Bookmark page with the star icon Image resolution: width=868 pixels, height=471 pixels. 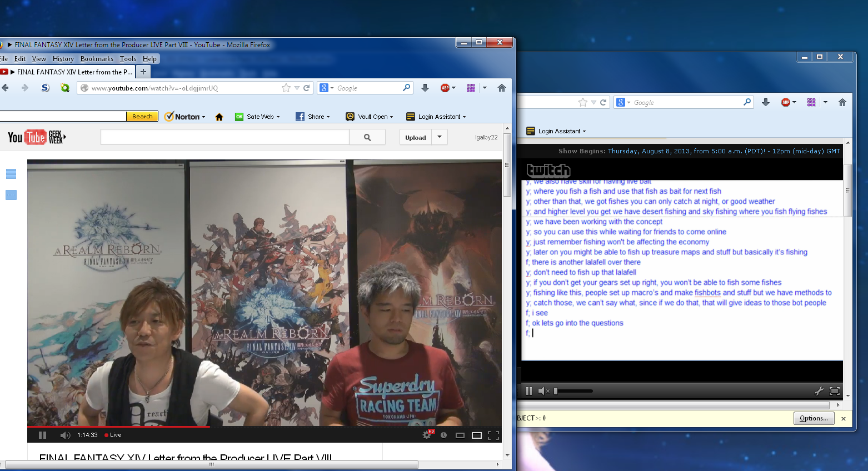point(286,88)
